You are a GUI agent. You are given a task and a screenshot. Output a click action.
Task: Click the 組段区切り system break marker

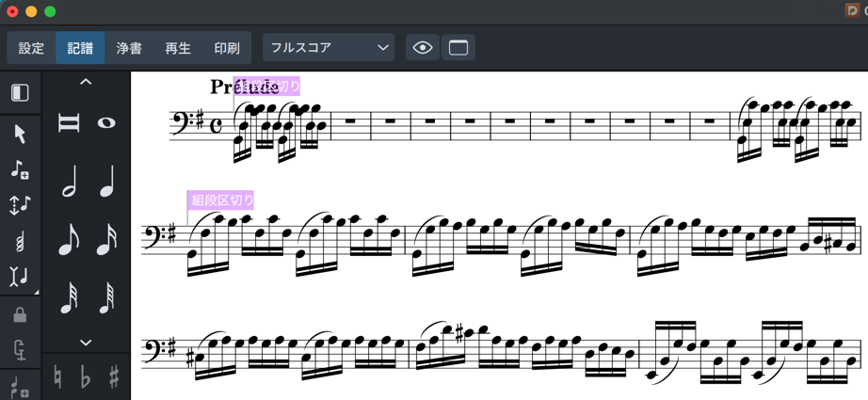tap(222, 200)
